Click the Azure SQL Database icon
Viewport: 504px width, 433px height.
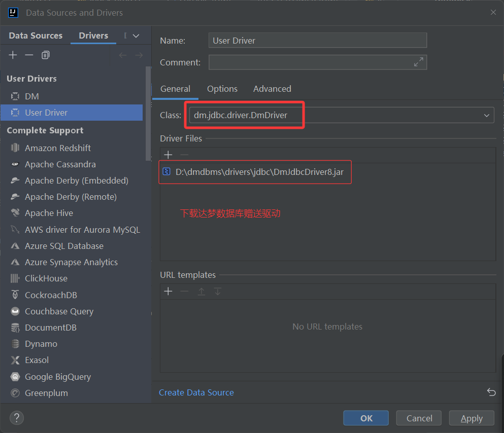click(15, 246)
